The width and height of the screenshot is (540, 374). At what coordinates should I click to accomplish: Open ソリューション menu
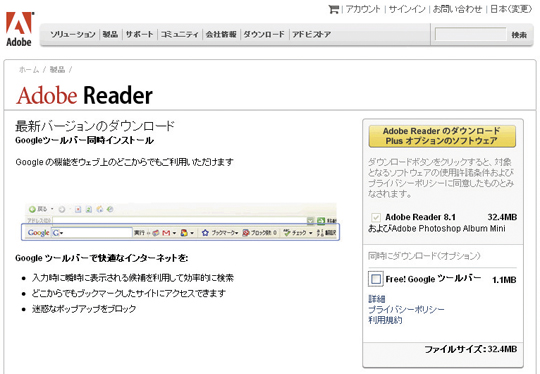coord(73,34)
